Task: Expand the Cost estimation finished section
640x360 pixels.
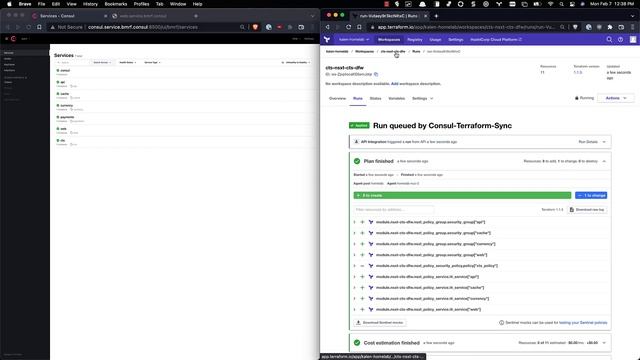Action: tap(604, 343)
